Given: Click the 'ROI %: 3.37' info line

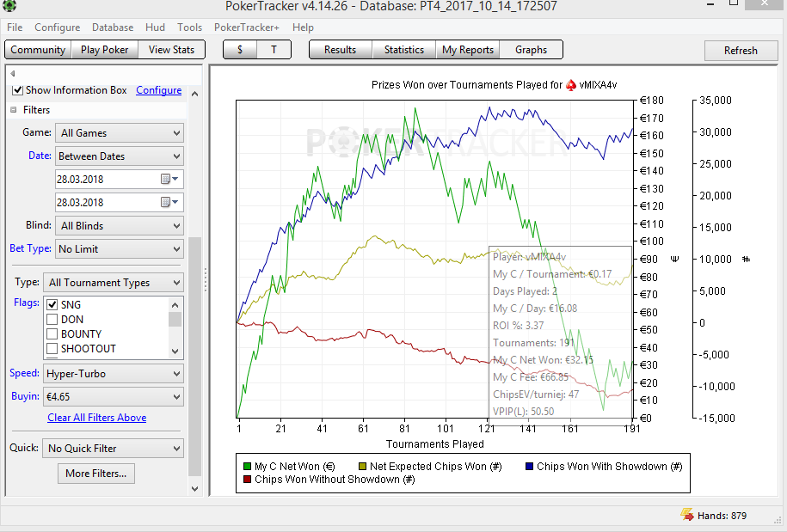Looking at the screenshot, I should point(519,326).
